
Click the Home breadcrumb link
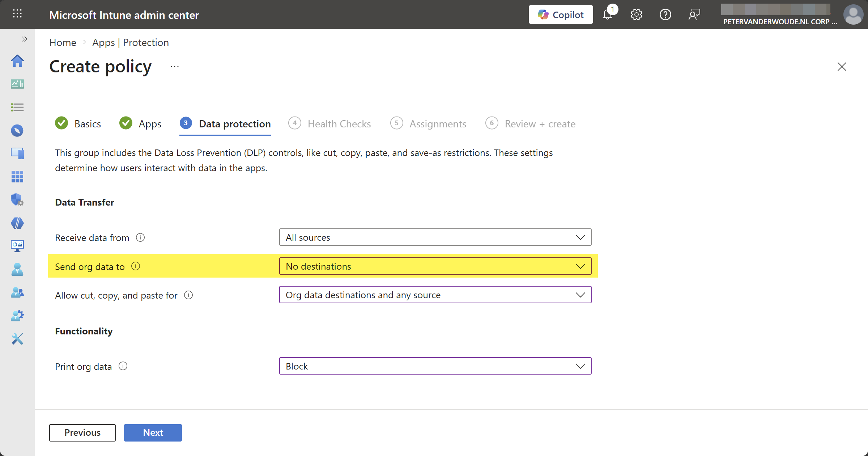pos(63,42)
